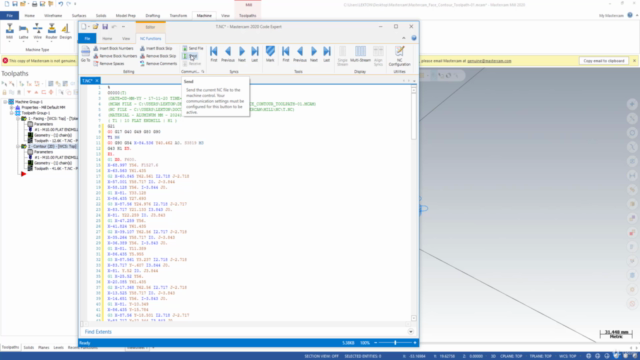Click WCS: TOP in status bar

[568, 356]
